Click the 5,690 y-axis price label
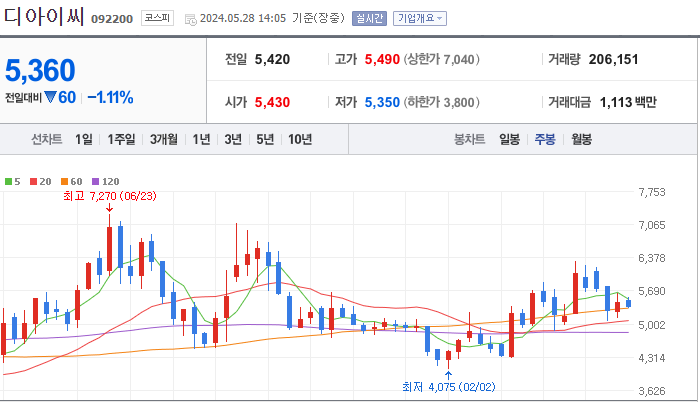The height and width of the screenshot is (402, 700). tap(652, 291)
